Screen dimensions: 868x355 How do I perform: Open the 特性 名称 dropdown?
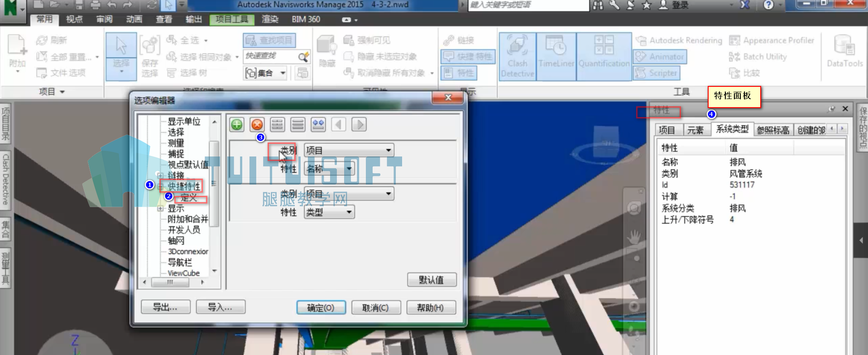tap(329, 169)
